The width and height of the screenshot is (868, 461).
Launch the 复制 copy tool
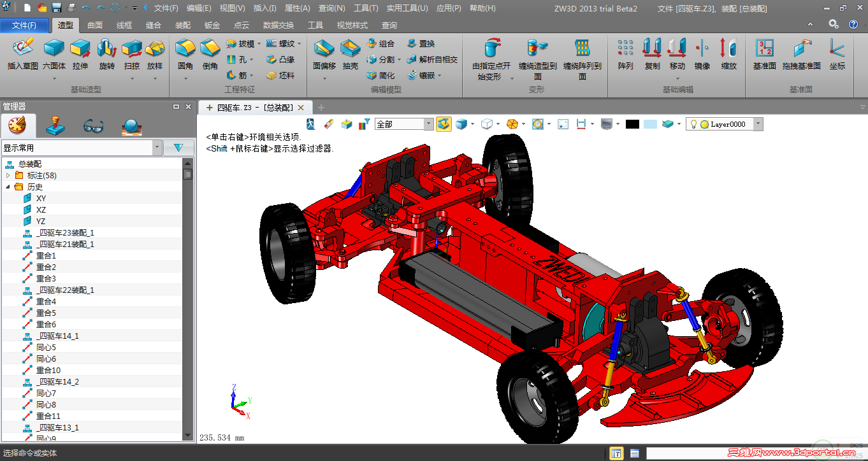(652, 54)
